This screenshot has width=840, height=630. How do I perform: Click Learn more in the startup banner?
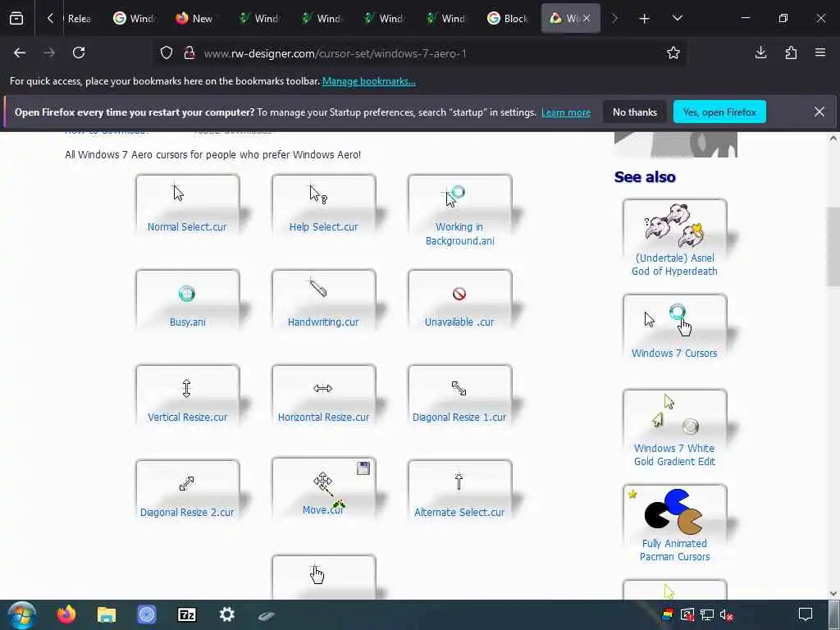pyautogui.click(x=566, y=112)
